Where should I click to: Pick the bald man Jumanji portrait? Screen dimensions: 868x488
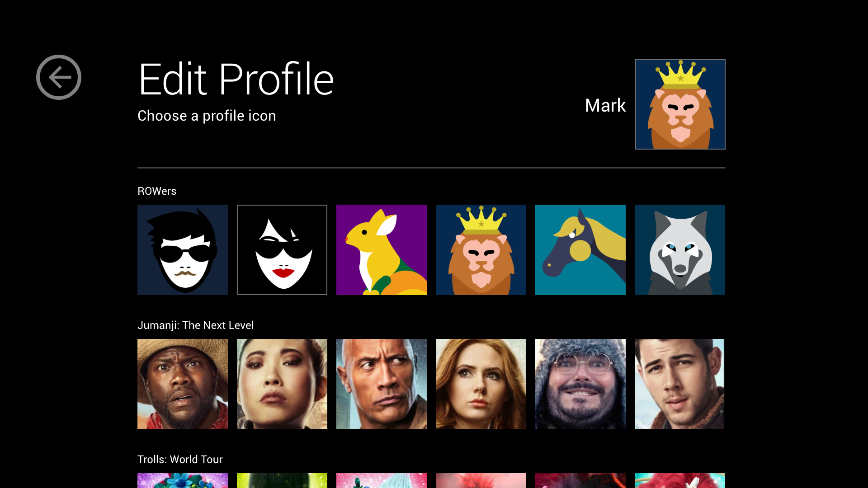click(382, 384)
